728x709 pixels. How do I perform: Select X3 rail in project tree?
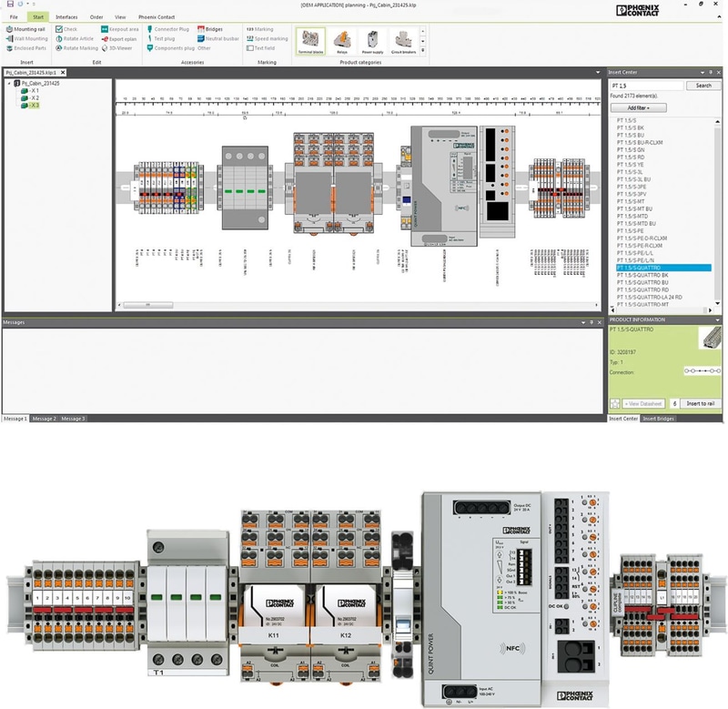click(31, 106)
